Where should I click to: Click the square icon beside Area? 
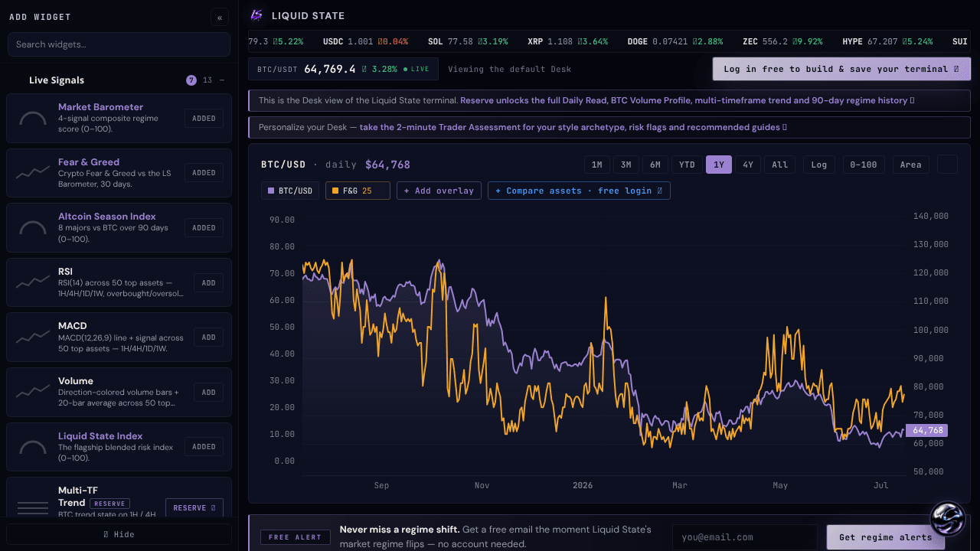click(947, 165)
